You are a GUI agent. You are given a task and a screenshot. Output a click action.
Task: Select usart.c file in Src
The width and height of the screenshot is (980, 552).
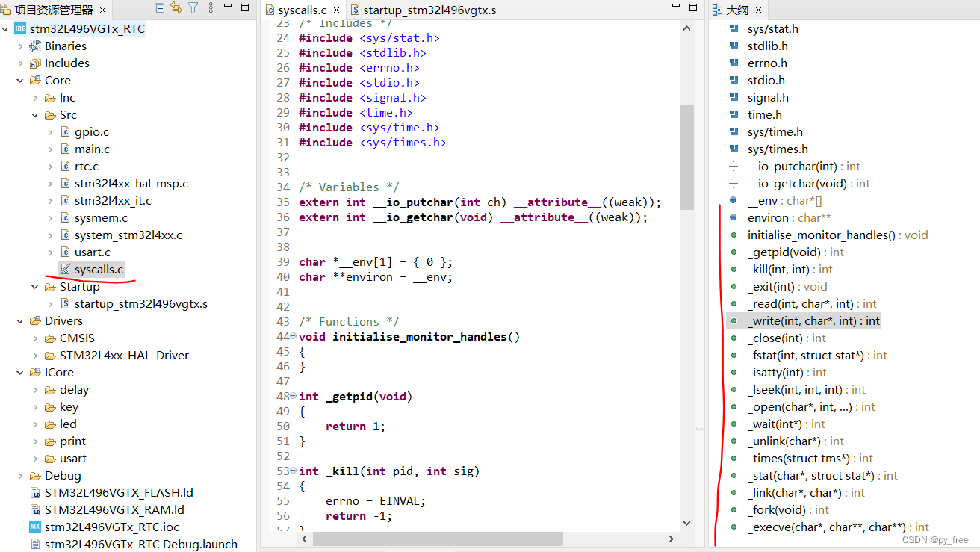coord(92,252)
